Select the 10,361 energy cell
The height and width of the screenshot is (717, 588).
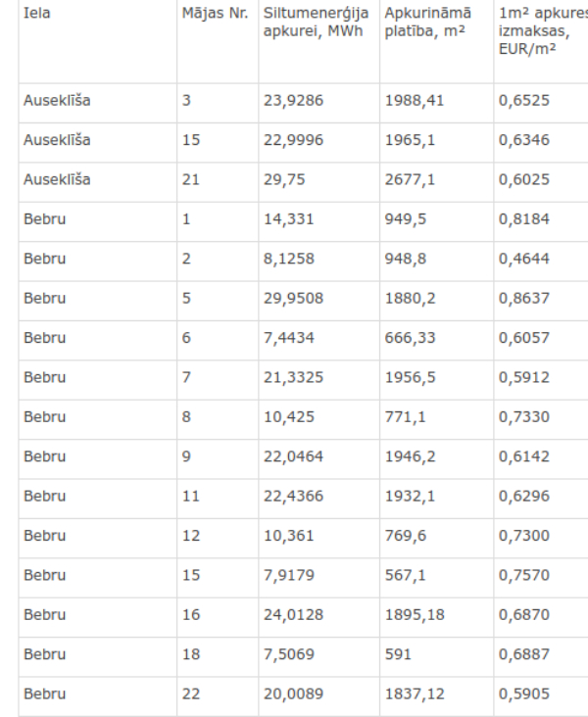click(318, 538)
